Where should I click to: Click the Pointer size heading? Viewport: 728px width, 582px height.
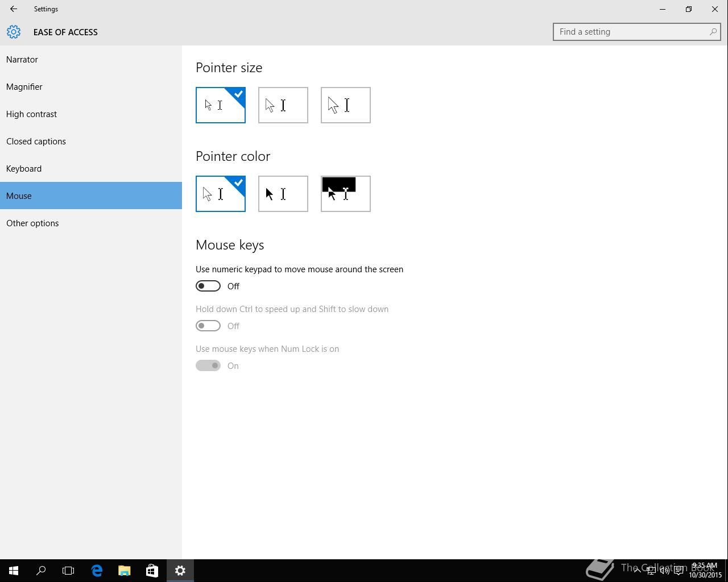[x=229, y=68]
